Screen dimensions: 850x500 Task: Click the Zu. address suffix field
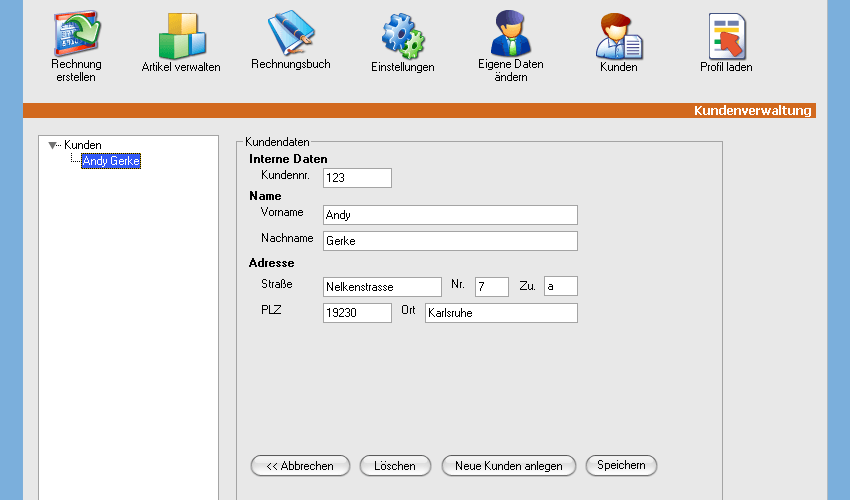tap(561, 286)
